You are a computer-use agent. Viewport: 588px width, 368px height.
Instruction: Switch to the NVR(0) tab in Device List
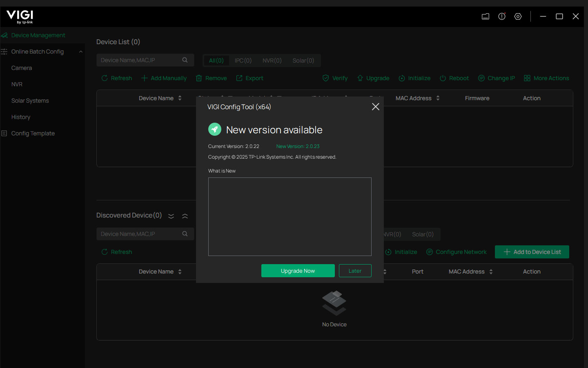pos(272,61)
